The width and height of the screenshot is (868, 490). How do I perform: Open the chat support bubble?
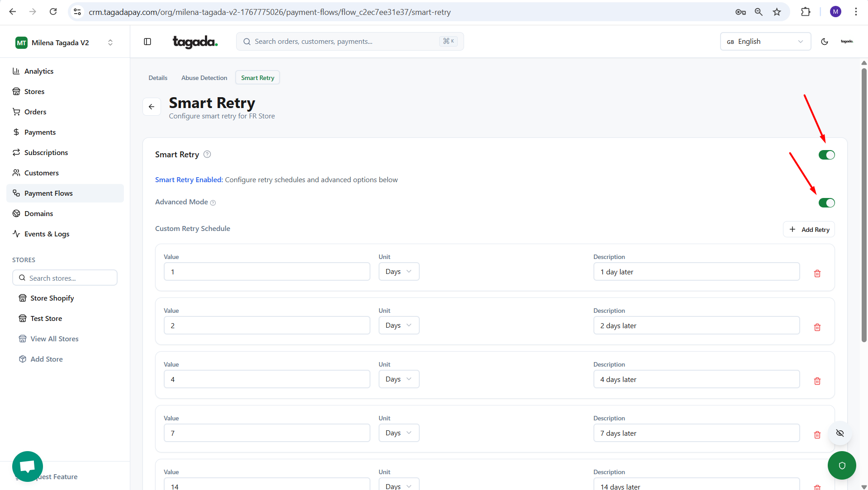[28, 466]
